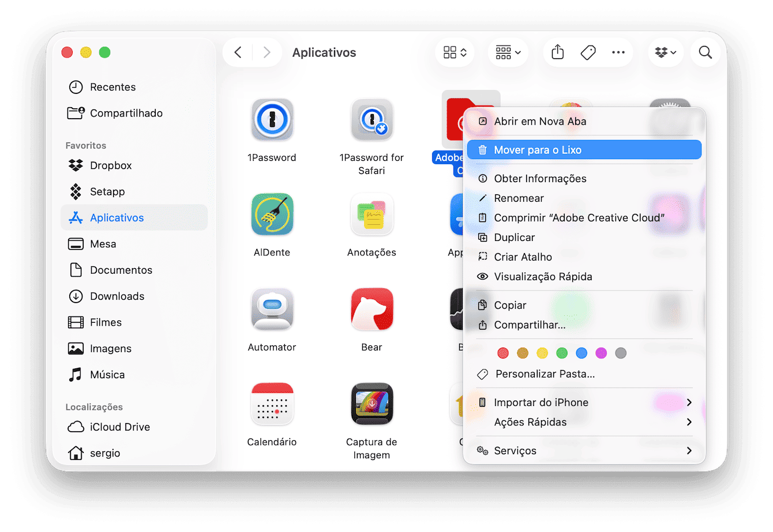Screen dimensions: 773x532
Task: Click the Search magnifier icon
Action: 705,52
